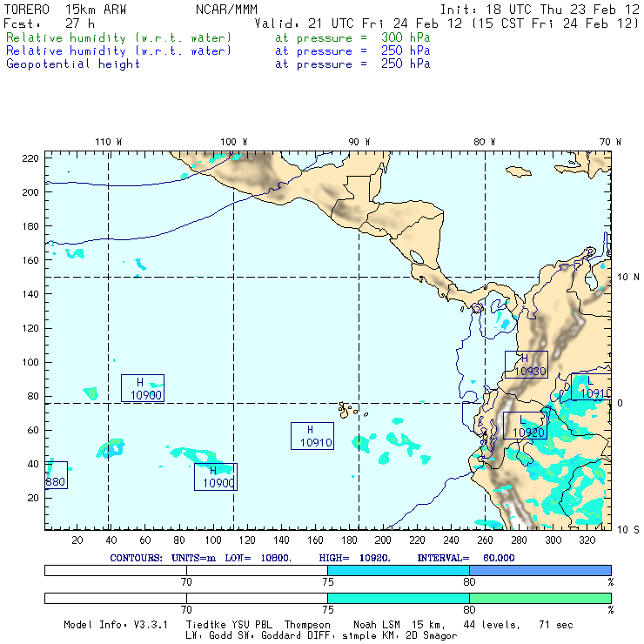Click the 'Init: 18 UTC Thu 23 Feb 12' text

(x=540, y=10)
